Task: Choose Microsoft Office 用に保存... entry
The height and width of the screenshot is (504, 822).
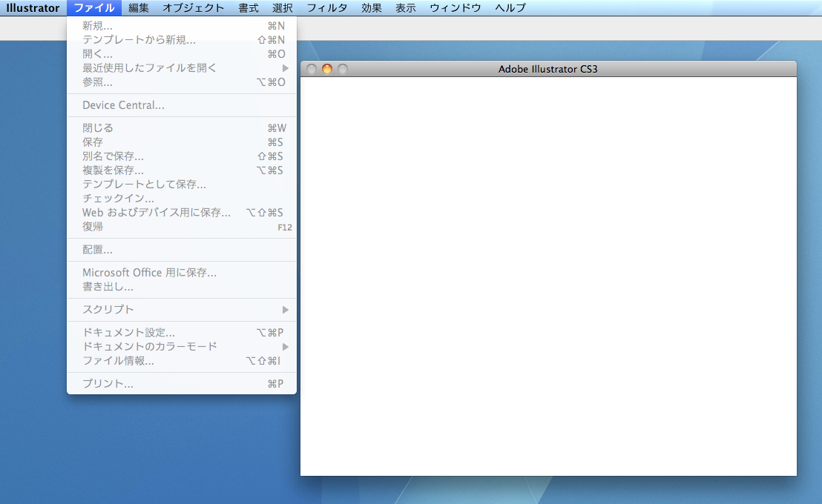Action: [x=181, y=273]
